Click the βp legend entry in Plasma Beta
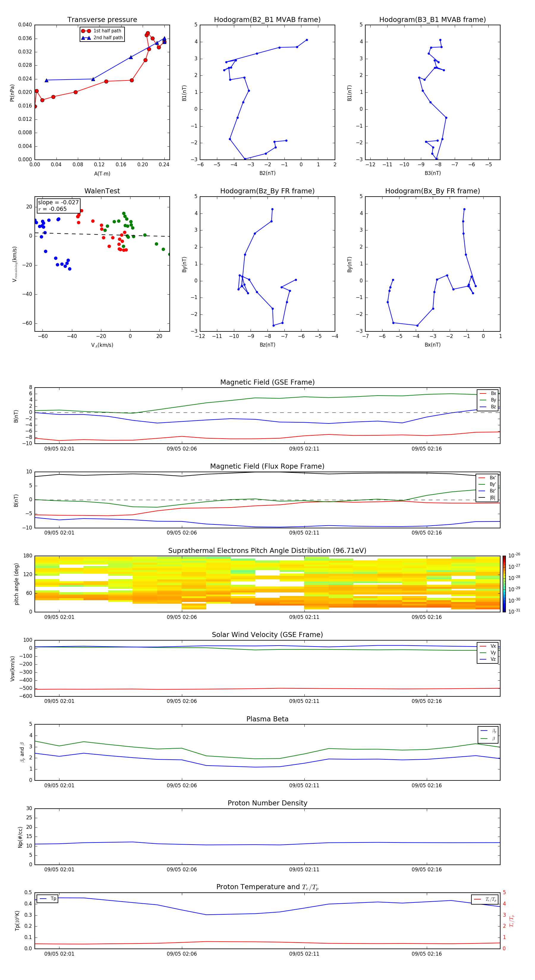 tap(488, 731)
